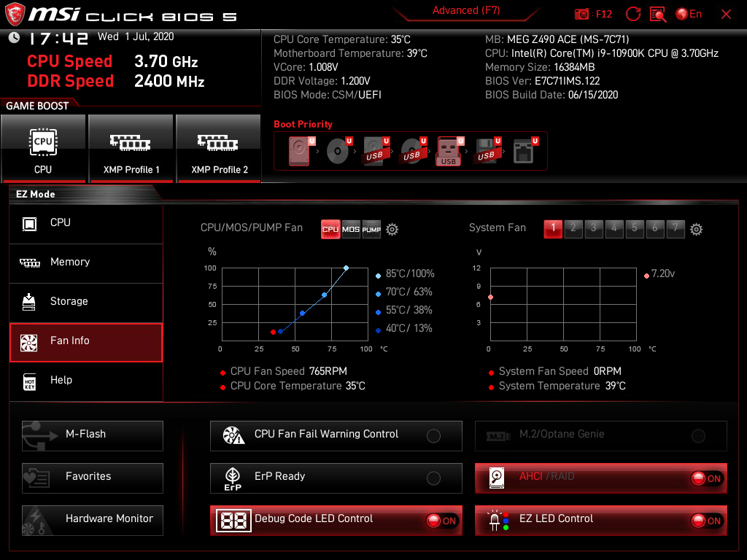Select the CPU fan tab
Image resolution: width=747 pixels, height=560 pixels.
[330, 230]
